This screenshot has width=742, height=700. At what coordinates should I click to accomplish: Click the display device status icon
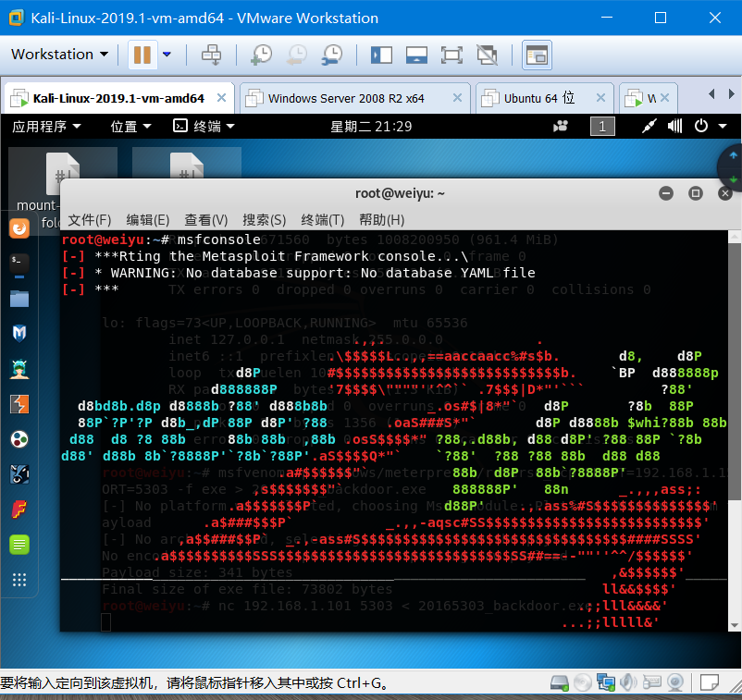(x=675, y=683)
